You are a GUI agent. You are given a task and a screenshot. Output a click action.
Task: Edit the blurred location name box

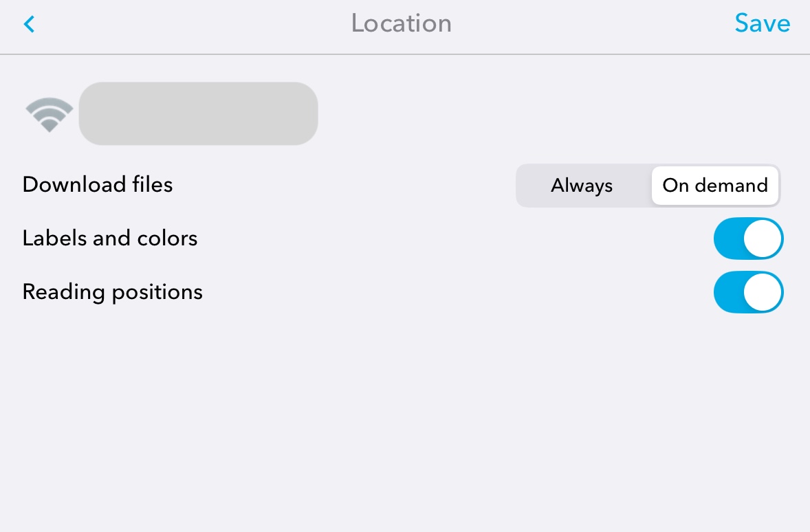click(x=198, y=114)
